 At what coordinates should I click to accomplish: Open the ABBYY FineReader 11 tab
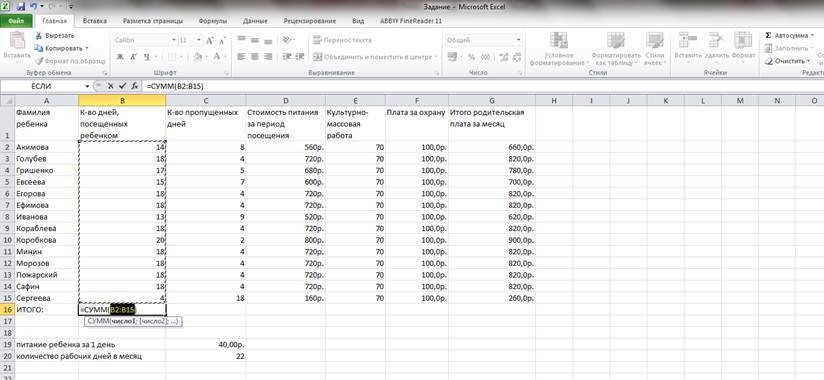(x=411, y=22)
